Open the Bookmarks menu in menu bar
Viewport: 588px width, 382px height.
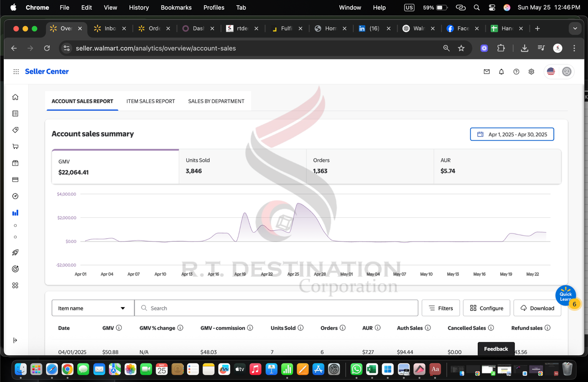pyautogui.click(x=176, y=7)
